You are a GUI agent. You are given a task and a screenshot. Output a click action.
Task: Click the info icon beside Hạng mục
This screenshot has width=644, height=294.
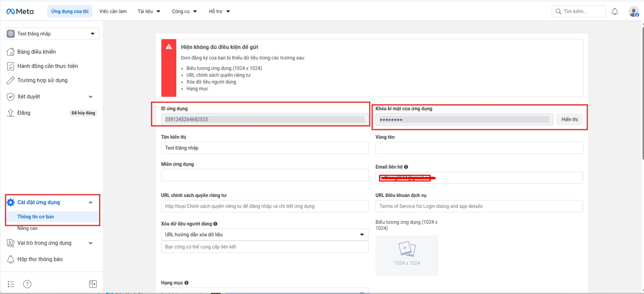(x=186, y=283)
